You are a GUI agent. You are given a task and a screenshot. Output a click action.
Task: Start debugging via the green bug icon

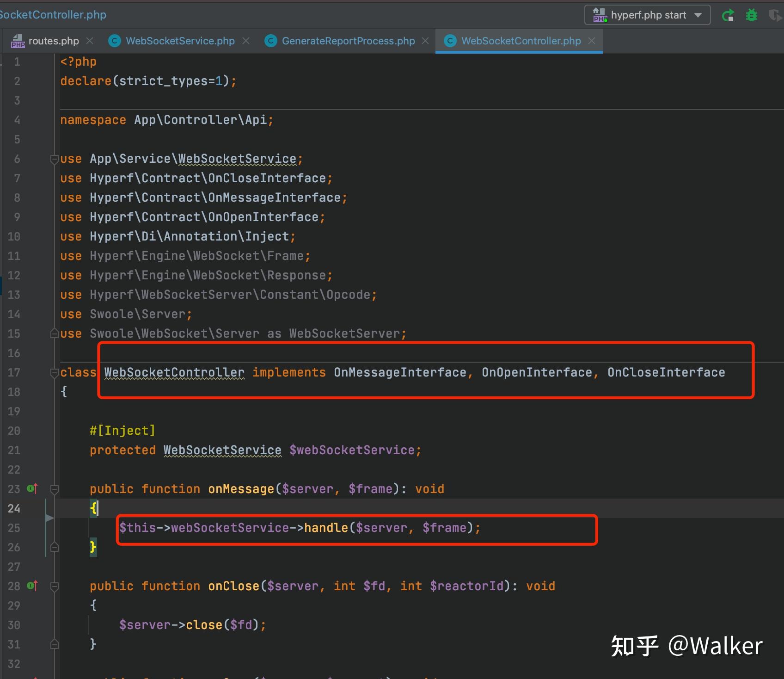[751, 15]
